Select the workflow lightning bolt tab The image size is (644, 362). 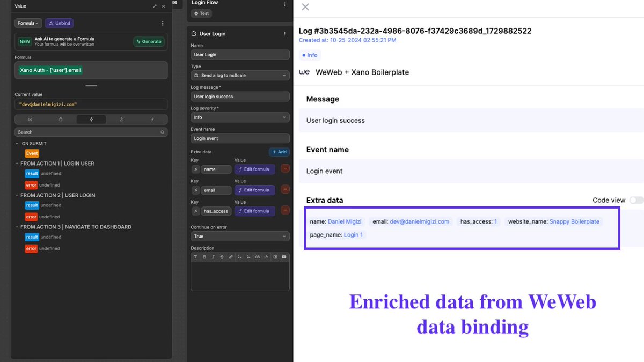coord(91,119)
